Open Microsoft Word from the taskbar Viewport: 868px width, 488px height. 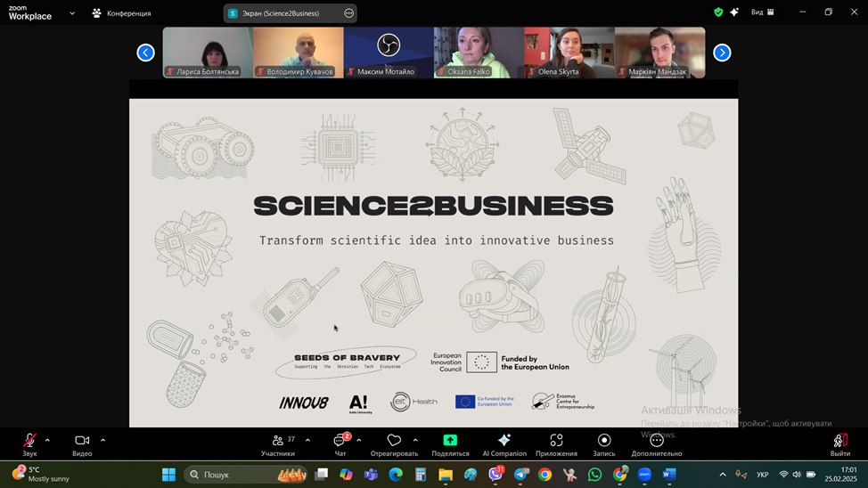[669, 475]
